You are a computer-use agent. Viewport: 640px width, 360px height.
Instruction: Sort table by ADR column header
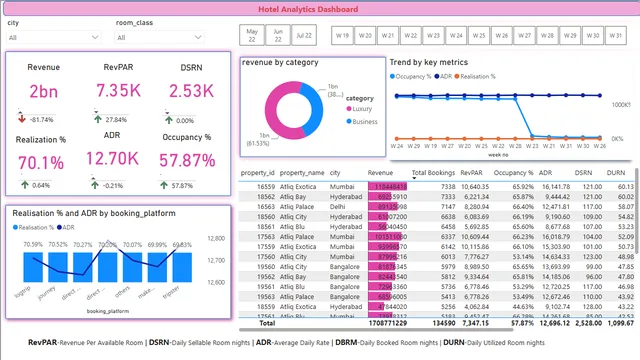[x=545, y=173]
